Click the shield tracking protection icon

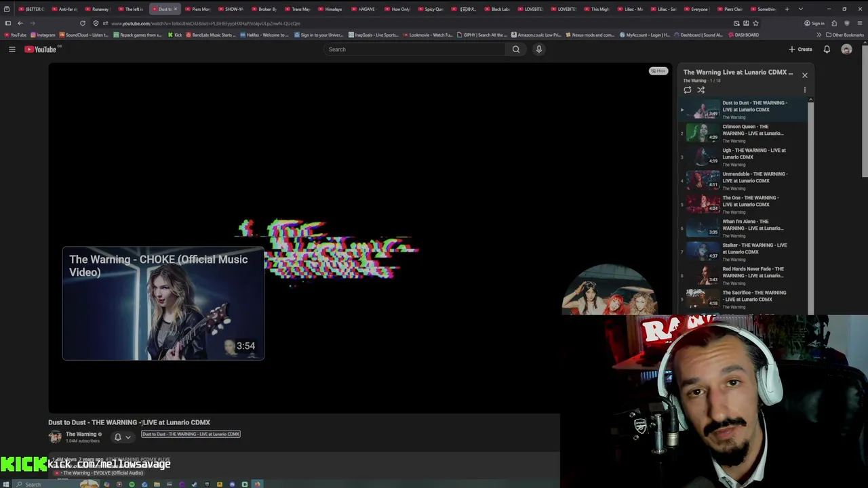[x=96, y=23]
